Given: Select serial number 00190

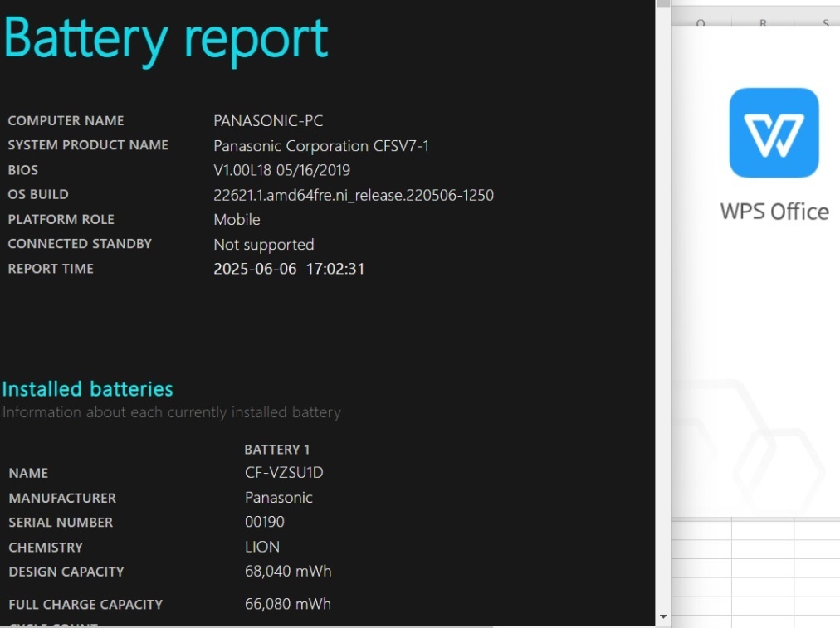Looking at the screenshot, I should point(265,522).
